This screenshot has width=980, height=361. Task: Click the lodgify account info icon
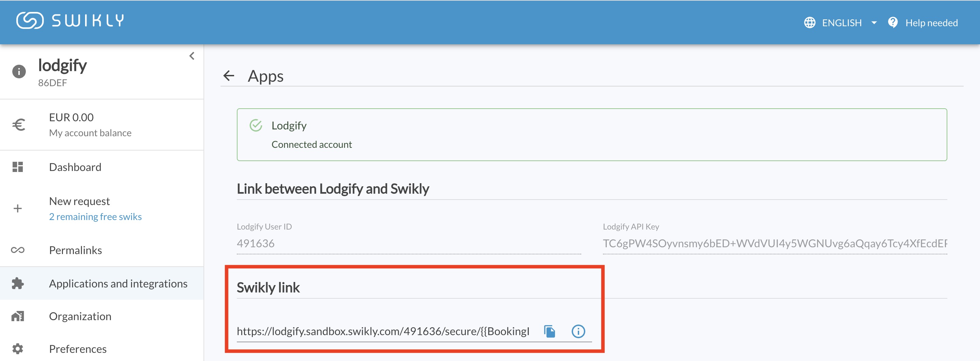(19, 72)
